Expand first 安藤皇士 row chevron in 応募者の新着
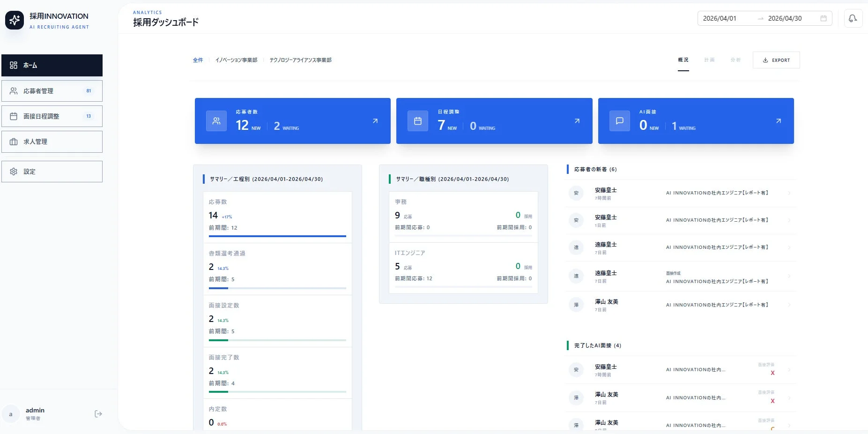This screenshot has height=434, width=868. 789,193
